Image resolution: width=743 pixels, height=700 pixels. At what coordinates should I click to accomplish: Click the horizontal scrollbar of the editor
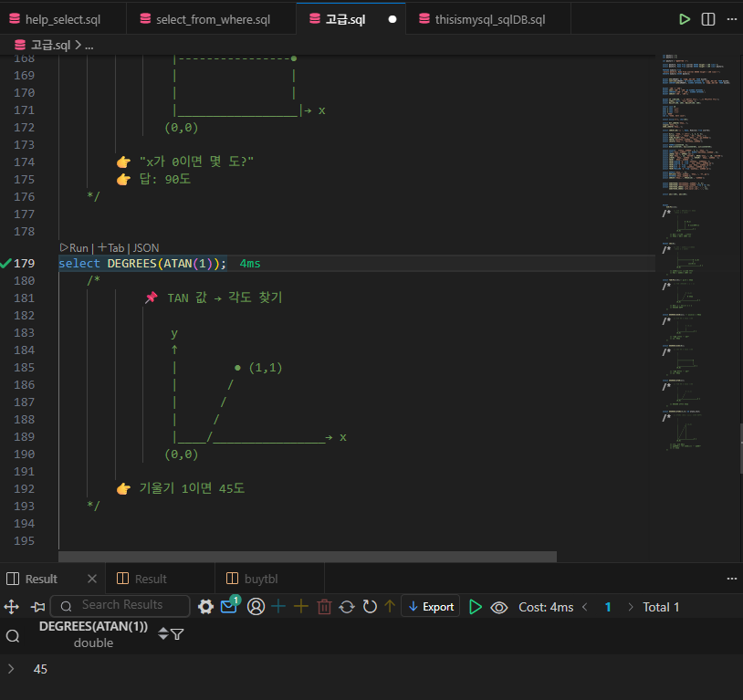click(x=308, y=556)
